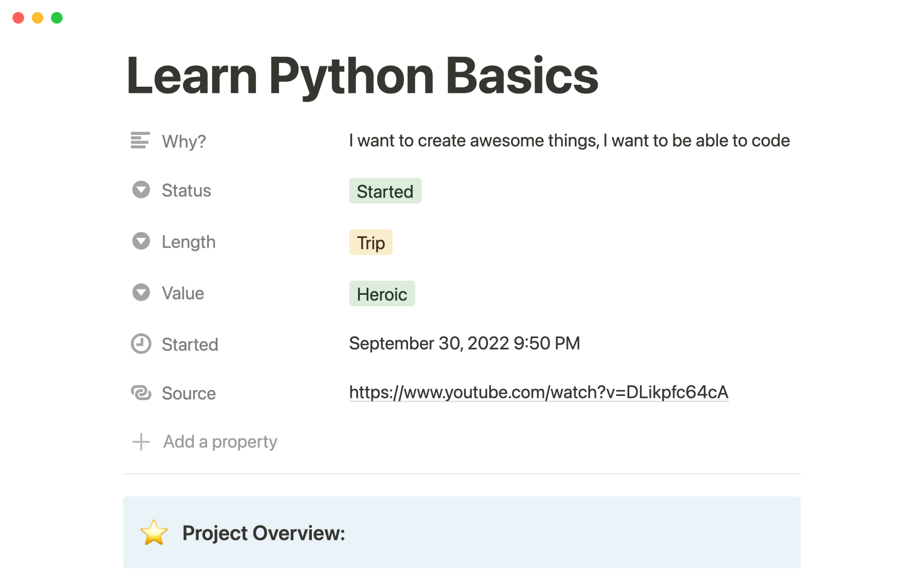Click the select icon beside Value
This screenshot has height=578, width=924.
(141, 292)
